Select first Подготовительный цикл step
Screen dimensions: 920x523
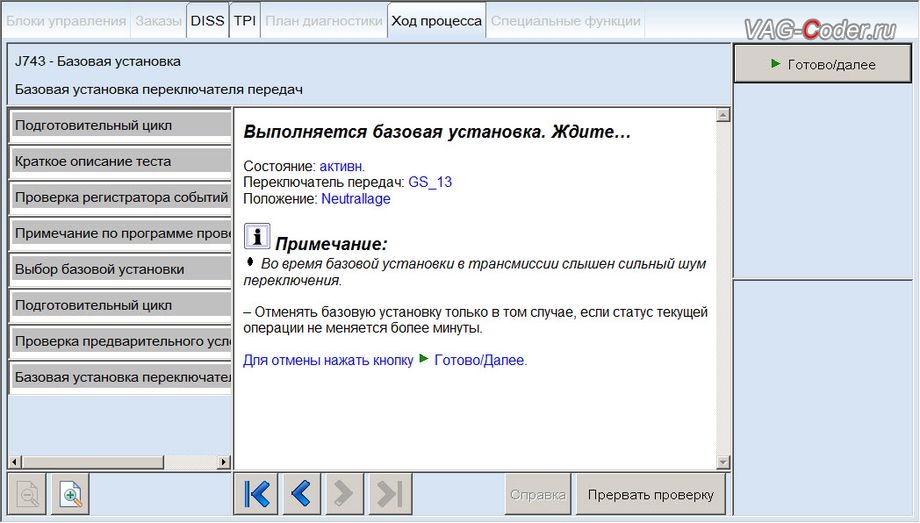coord(120,126)
